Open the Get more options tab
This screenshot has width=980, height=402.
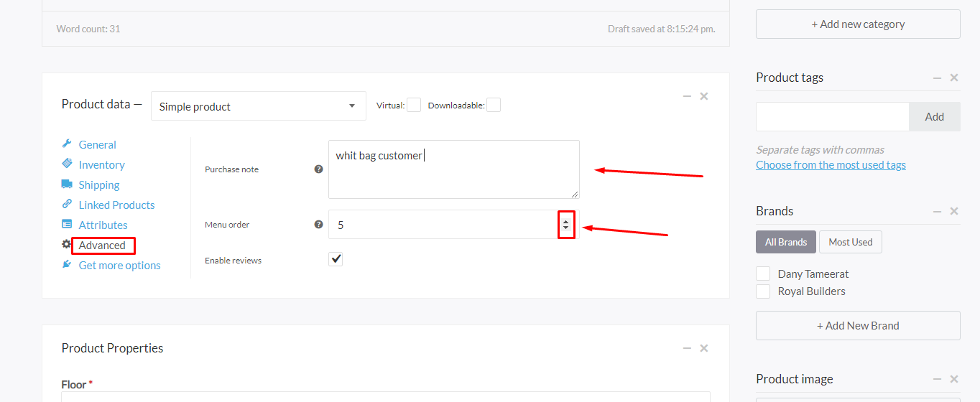click(x=119, y=265)
